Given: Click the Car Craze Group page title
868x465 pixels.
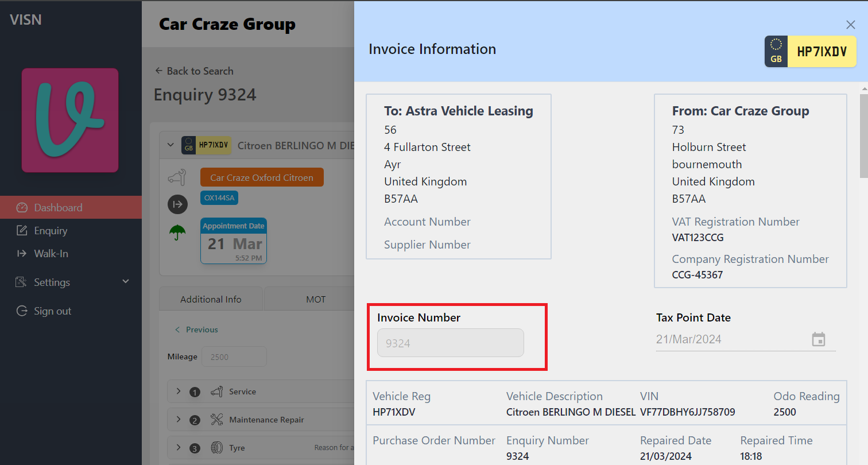Looking at the screenshot, I should pyautogui.click(x=227, y=24).
